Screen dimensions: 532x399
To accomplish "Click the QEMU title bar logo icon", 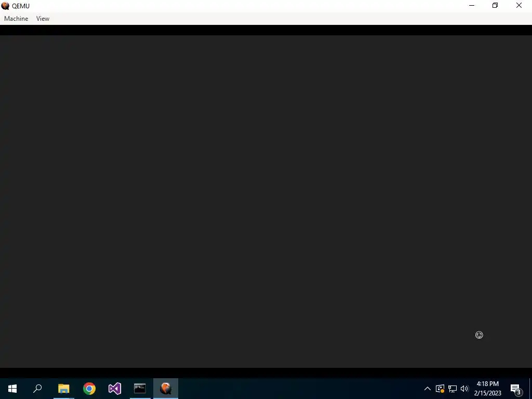I will coord(5,6).
